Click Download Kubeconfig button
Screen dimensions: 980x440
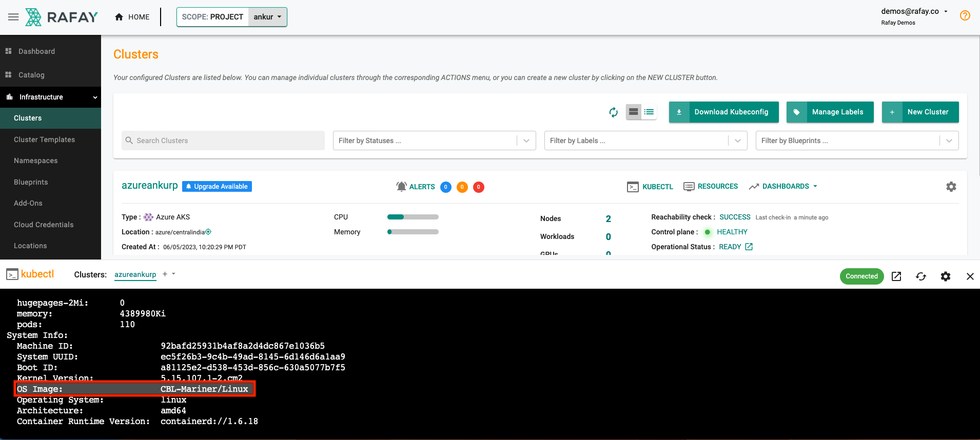pos(723,112)
